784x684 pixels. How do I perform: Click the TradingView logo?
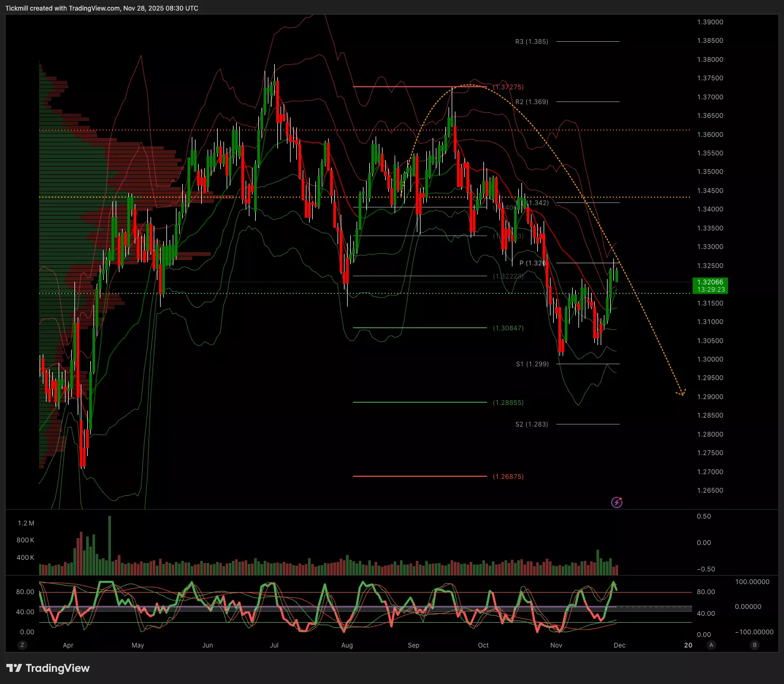pos(48,668)
